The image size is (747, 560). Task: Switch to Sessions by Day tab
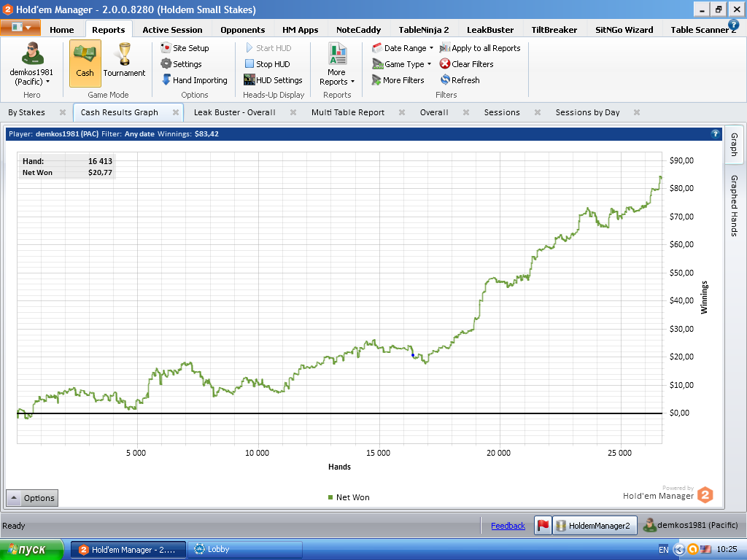click(588, 112)
